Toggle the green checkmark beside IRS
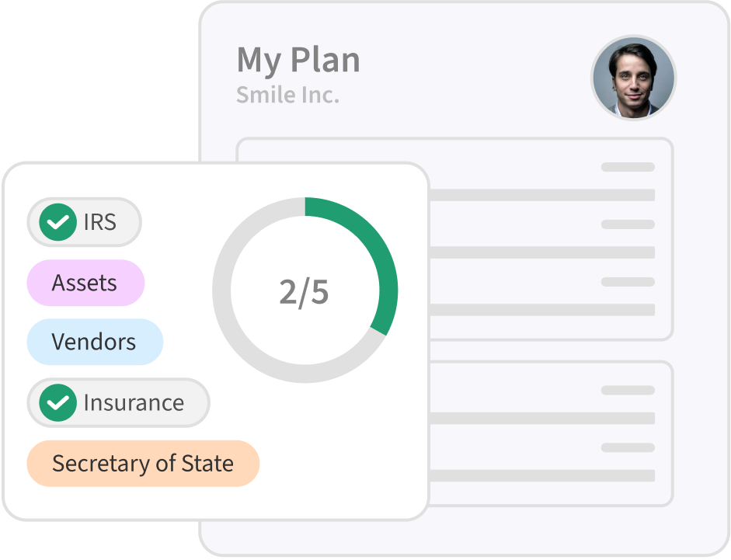The image size is (731, 560). click(x=57, y=223)
